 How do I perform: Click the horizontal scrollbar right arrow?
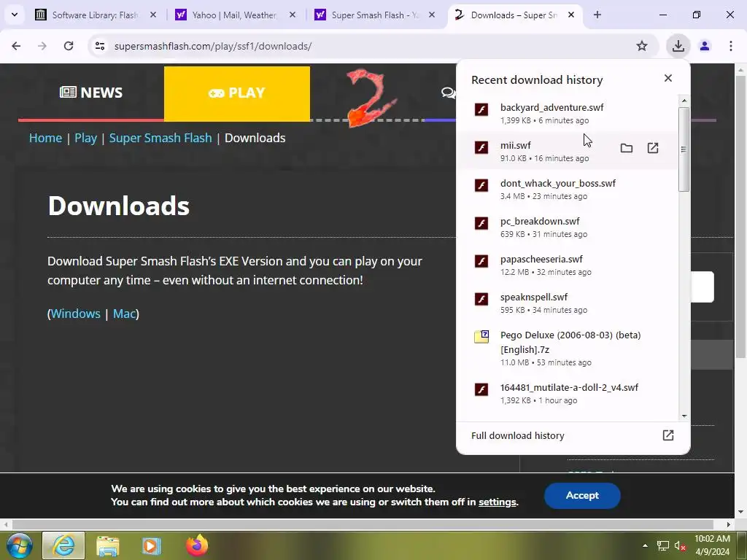tap(729, 524)
